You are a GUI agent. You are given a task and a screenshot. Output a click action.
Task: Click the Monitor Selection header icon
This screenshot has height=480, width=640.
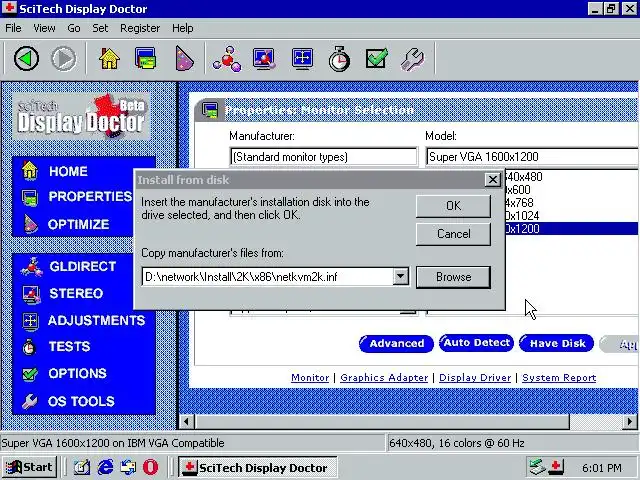[210, 110]
